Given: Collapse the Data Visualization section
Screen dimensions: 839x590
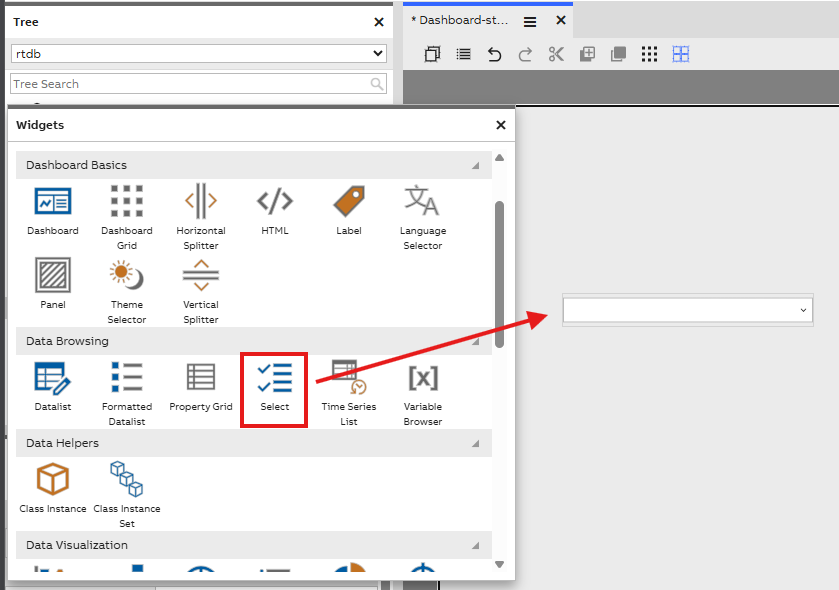Looking at the screenshot, I should tap(475, 546).
